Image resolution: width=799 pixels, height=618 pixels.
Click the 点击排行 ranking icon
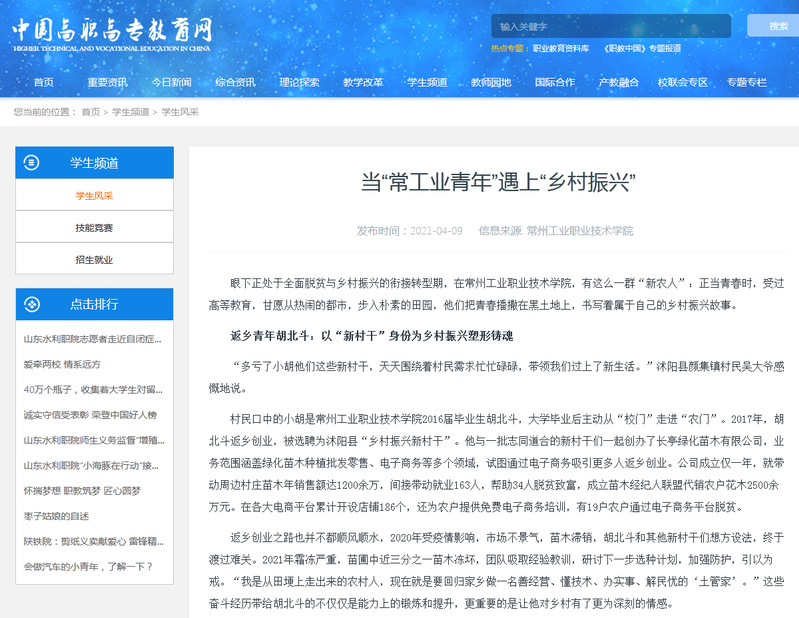click(x=31, y=304)
